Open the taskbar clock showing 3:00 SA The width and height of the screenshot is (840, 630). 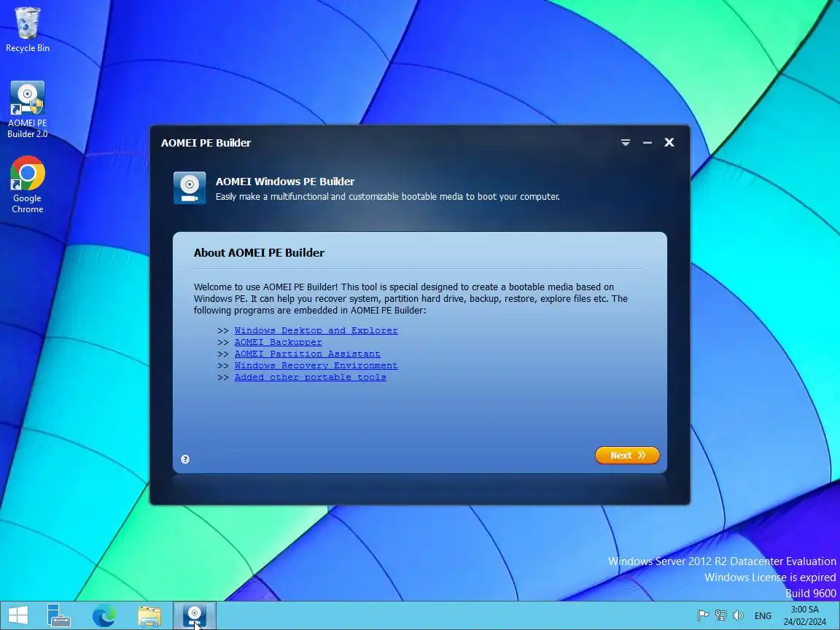(x=805, y=615)
